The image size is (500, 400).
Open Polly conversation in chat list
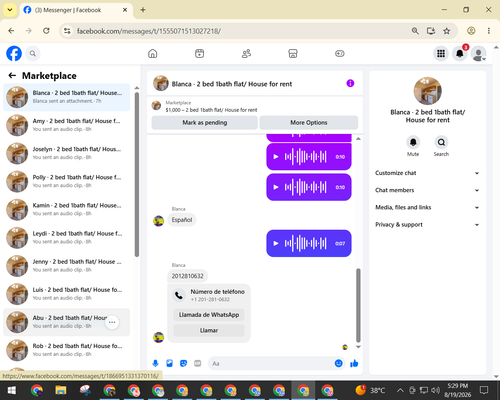(67, 181)
